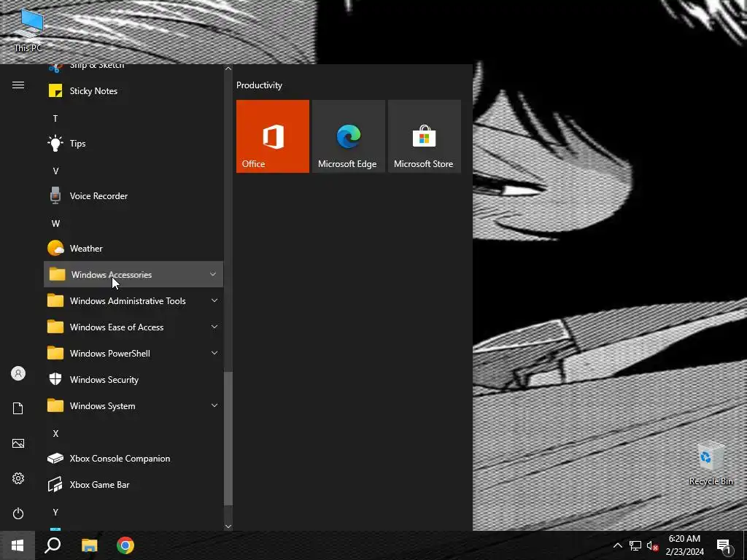
Task: Click the muted volume tray icon
Action: tap(653, 545)
